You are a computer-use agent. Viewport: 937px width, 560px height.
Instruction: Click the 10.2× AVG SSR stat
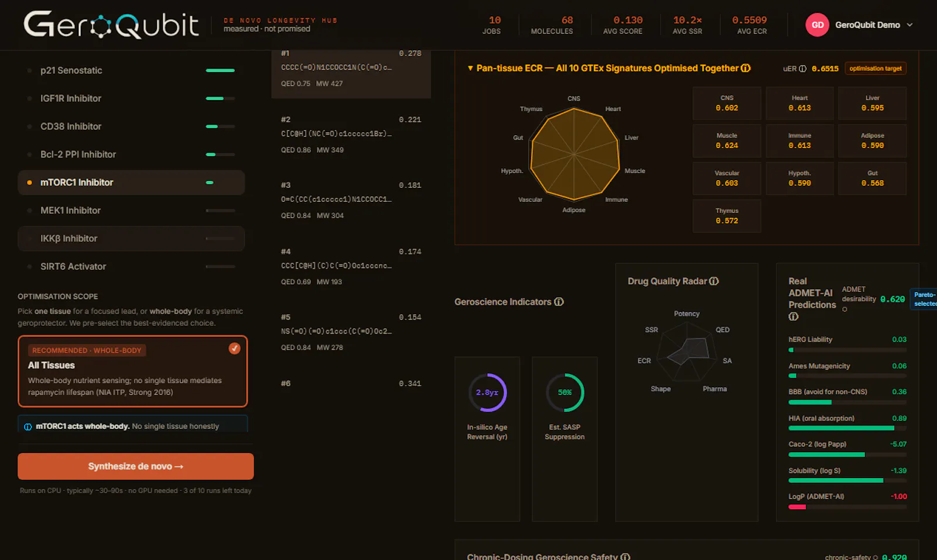click(x=688, y=25)
